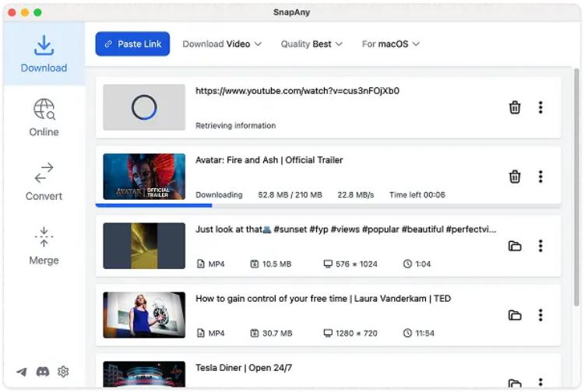
Task: Open the For macOS dropdown
Action: (391, 44)
